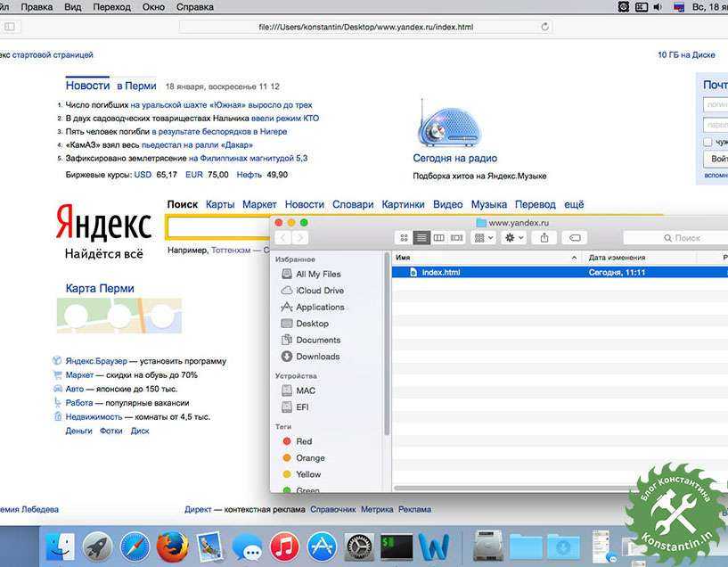
Task: Open the Arrange items dropdown in Finder
Action: (x=484, y=238)
